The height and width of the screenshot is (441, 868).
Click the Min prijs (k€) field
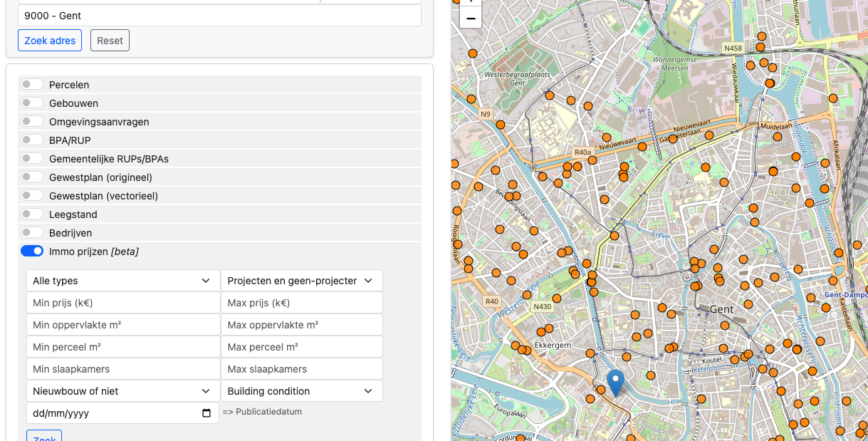tap(123, 303)
